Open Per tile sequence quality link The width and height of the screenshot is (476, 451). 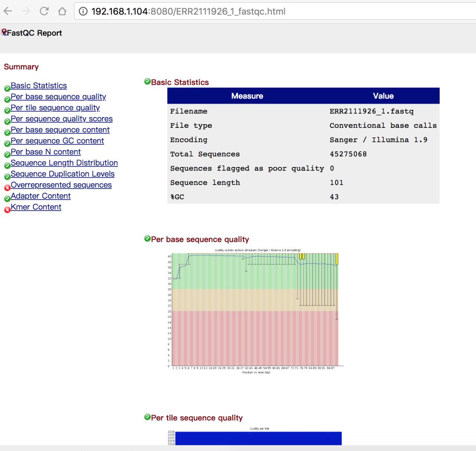click(55, 108)
